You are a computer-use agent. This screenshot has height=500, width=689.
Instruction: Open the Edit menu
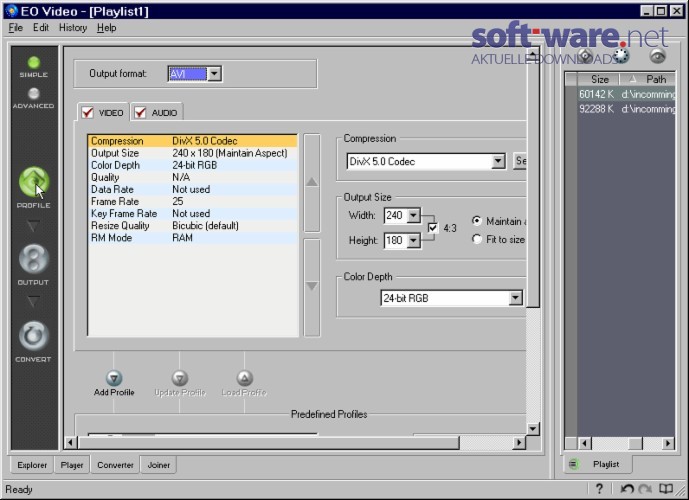point(41,28)
